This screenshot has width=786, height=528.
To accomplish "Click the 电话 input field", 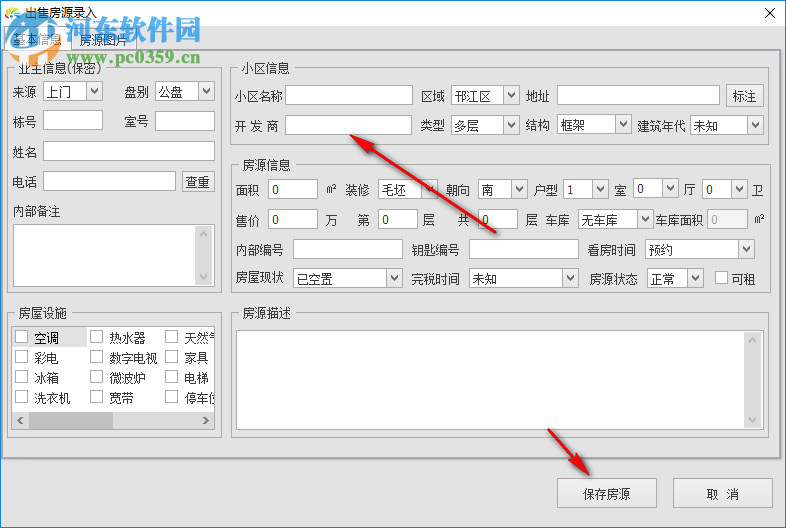I will click(x=109, y=181).
